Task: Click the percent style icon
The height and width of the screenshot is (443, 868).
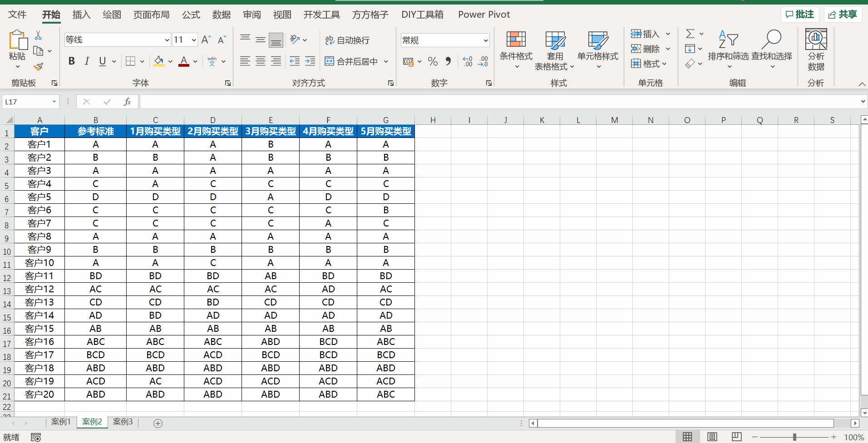Action: coord(433,61)
